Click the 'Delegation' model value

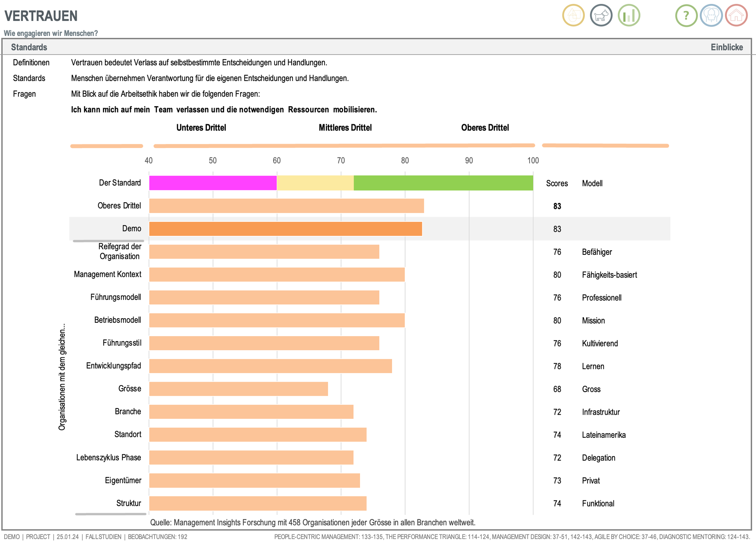click(598, 458)
